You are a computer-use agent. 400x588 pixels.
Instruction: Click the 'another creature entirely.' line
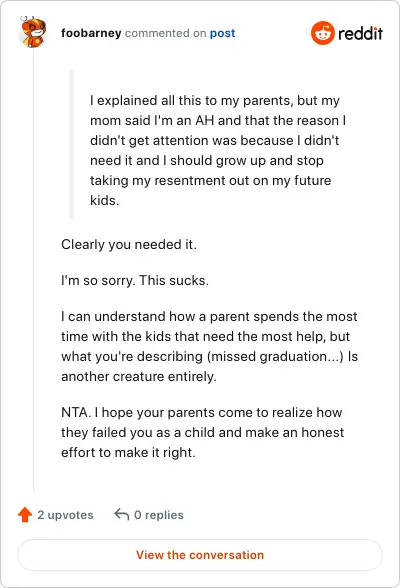click(x=139, y=376)
